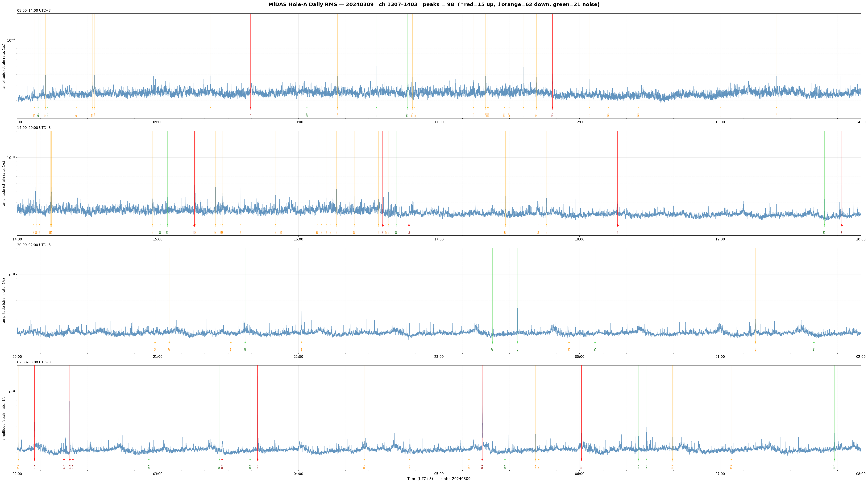Pick orange down marker 066
Viewport: 868px width, 483px height.
tap(231, 342)
